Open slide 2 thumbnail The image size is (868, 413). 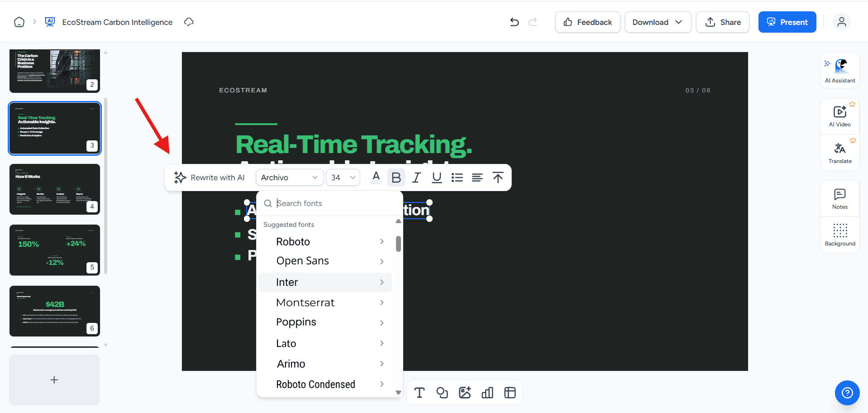pos(55,71)
